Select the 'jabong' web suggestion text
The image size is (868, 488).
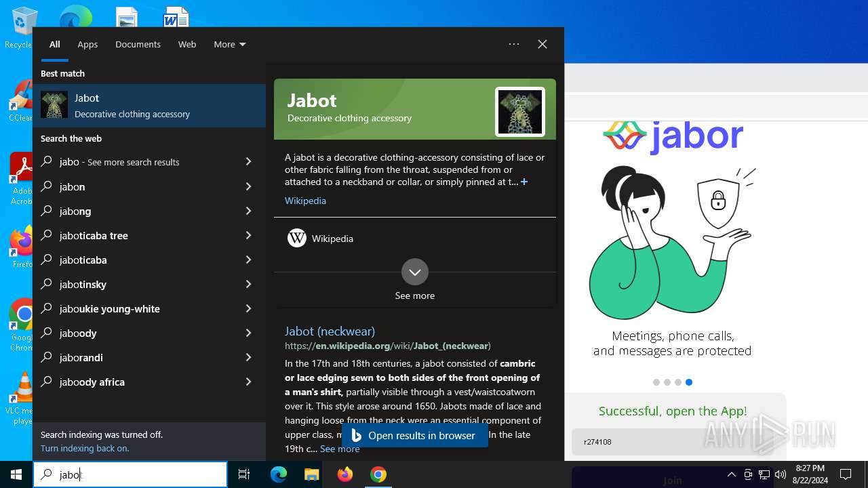tap(75, 211)
